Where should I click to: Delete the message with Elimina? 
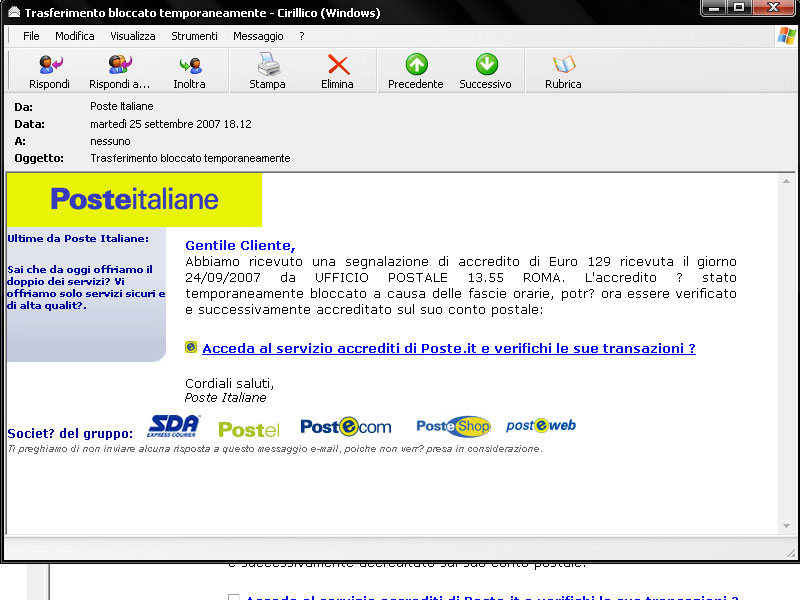(x=338, y=71)
